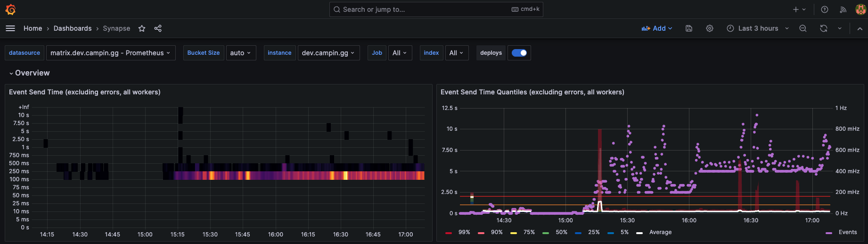The height and width of the screenshot is (244, 868).
Task: Open the help question mark menu
Action: [x=825, y=9]
